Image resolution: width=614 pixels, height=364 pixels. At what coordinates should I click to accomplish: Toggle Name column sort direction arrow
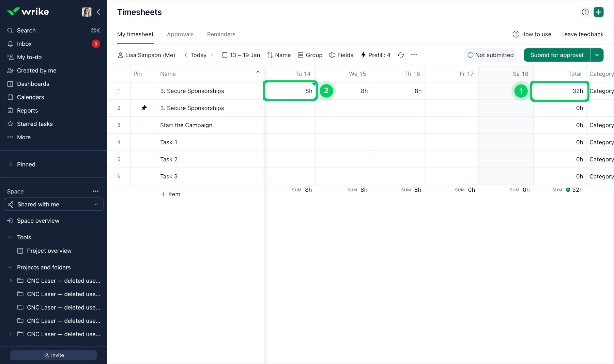(x=258, y=74)
